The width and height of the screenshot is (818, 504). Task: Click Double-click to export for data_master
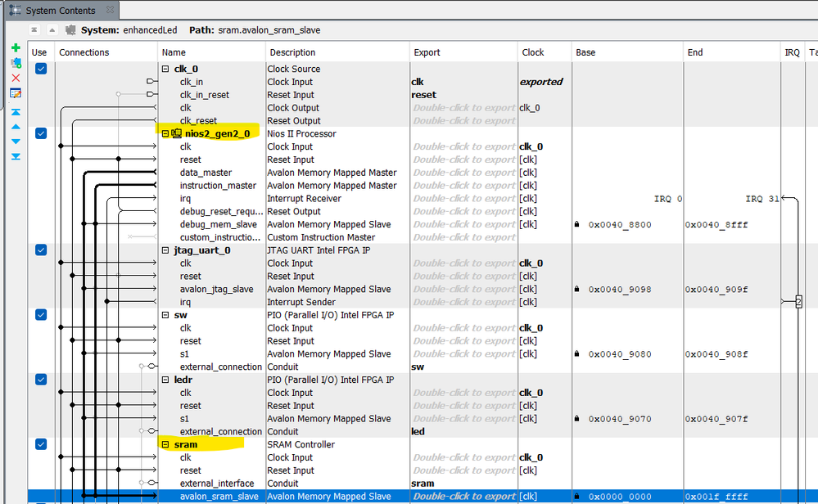[463, 173]
